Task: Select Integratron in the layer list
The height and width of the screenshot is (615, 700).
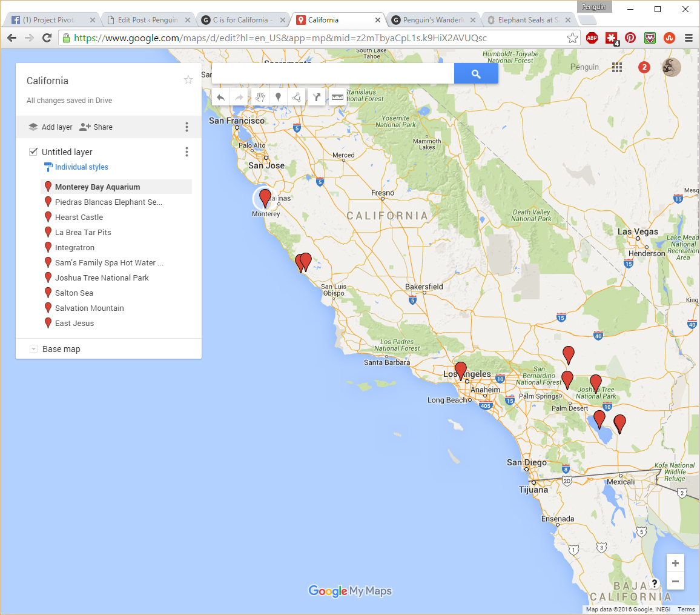Action: 116,247
